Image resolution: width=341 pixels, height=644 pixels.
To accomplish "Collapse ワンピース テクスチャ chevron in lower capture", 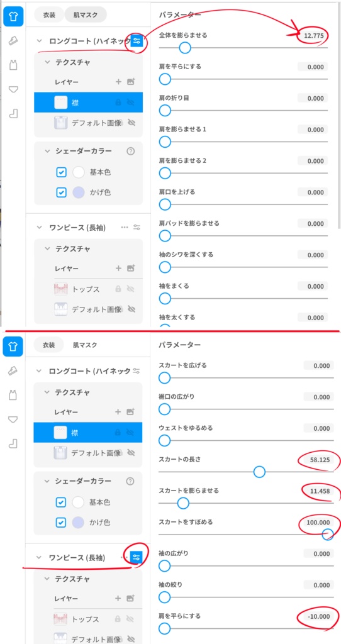I will 47,579.
